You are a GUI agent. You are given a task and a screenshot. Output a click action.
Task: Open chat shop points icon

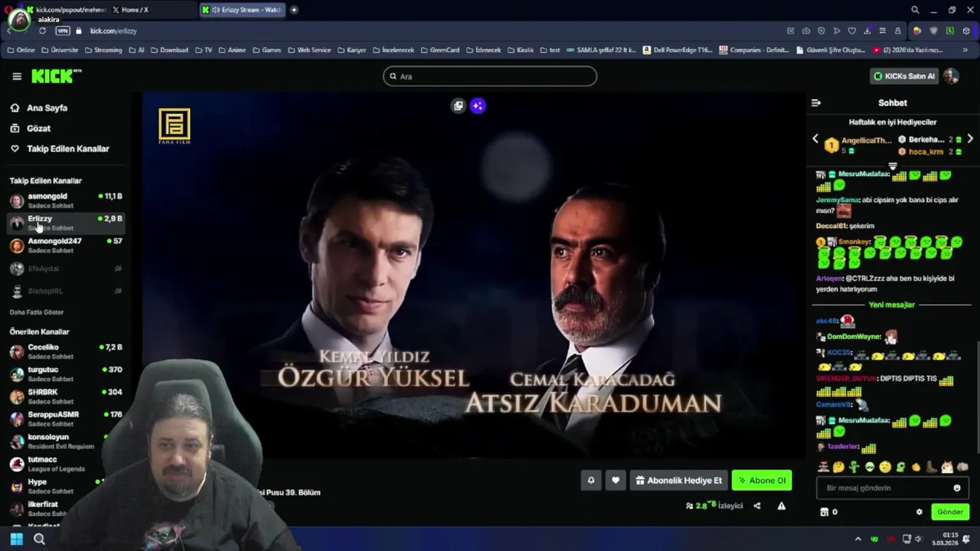(825, 512)
